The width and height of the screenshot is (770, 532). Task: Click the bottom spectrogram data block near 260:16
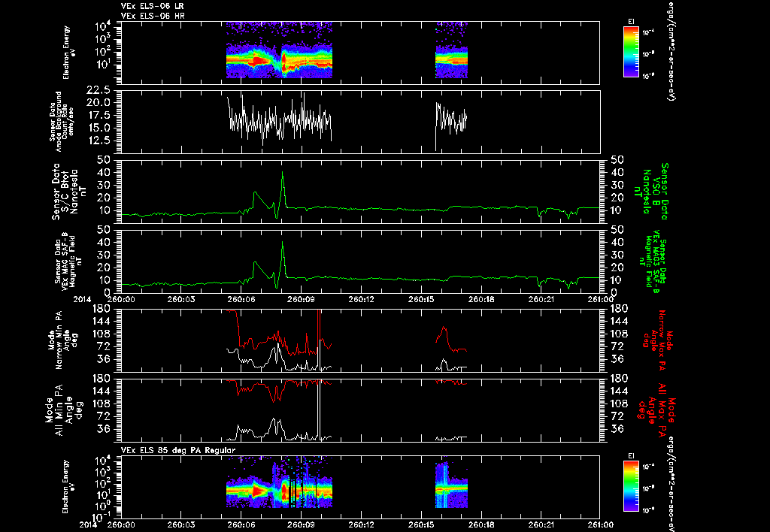pos(451,485)
